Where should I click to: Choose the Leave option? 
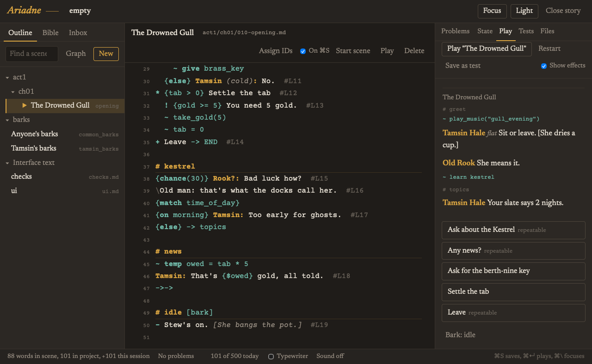pos(513,312)
